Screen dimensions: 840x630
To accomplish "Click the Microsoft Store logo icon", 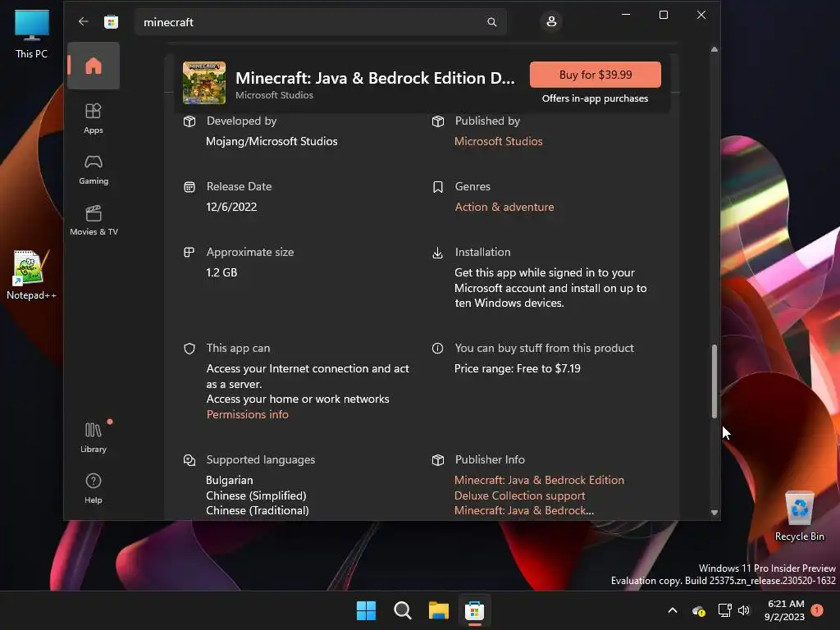I will coord(111,22).
